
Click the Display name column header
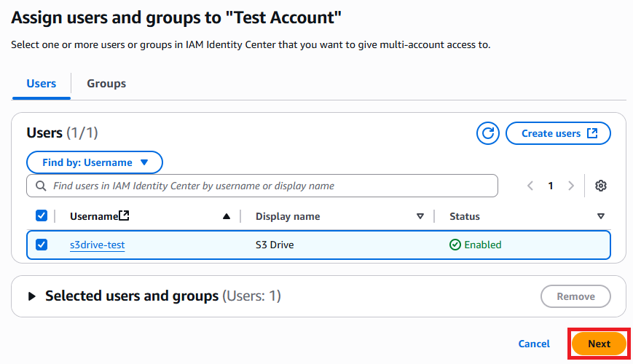pyautogui.click(x=288, y=217)
